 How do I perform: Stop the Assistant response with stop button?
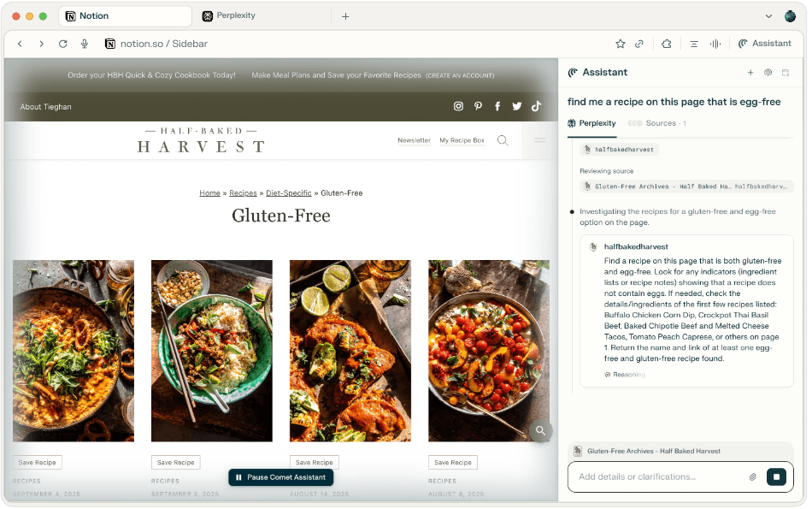coord(776,476)
